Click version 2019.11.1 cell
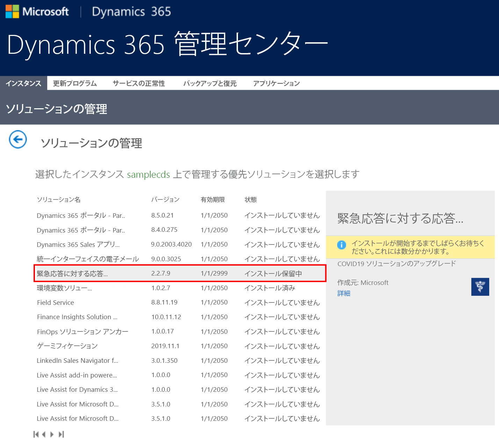The height and width of the screenshot is (448, 499). click(x=165, y=346)
